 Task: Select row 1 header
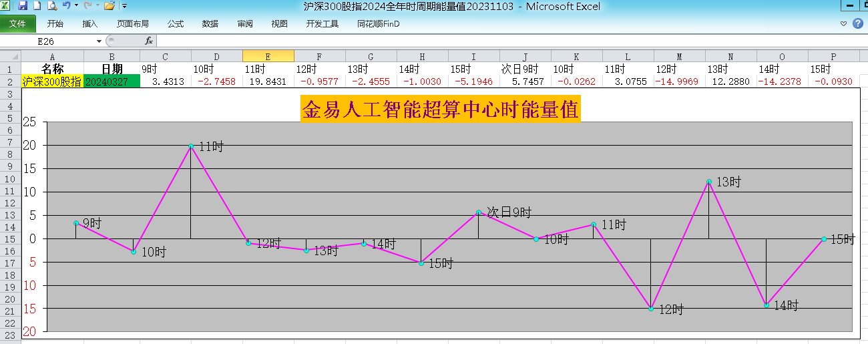[x=10, y=69]
